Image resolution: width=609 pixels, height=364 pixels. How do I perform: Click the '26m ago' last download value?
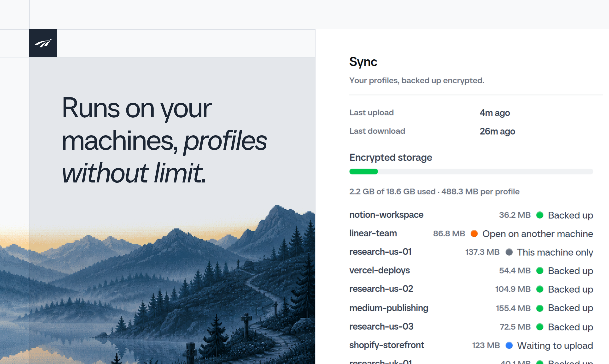tap(497, 131)
